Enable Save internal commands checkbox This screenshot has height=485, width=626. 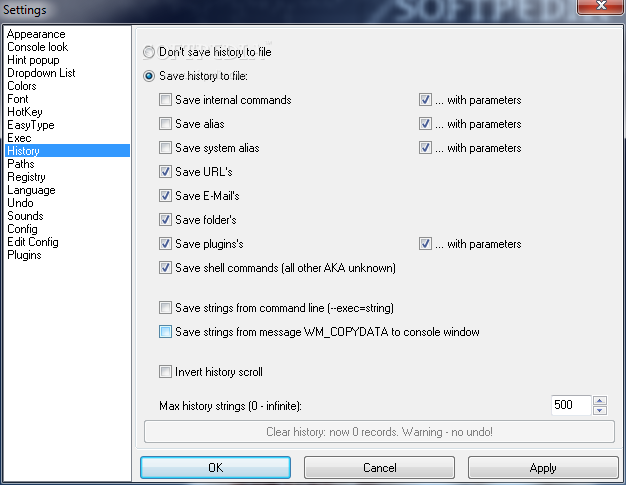click(x=165, y=100)
